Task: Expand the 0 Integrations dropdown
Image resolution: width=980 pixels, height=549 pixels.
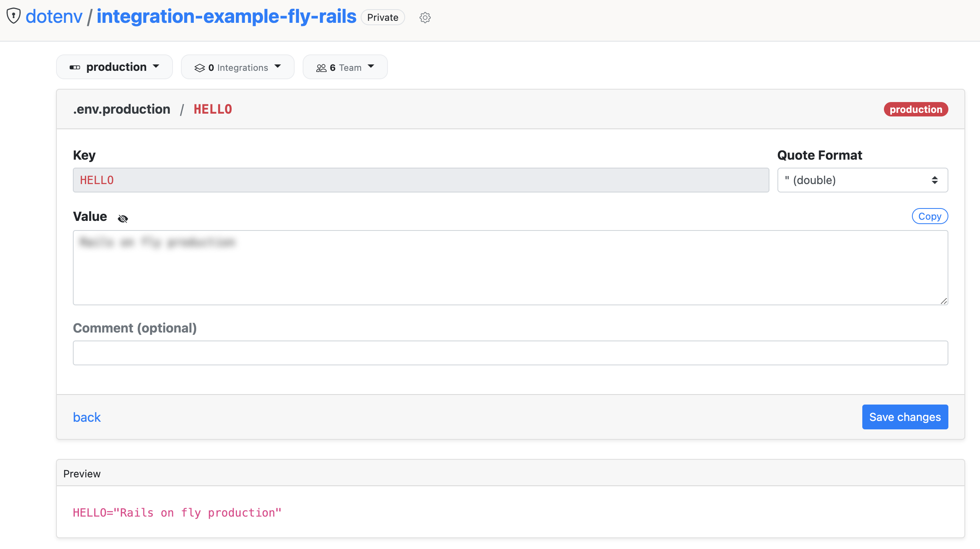Action: click(x=238, y=67)
